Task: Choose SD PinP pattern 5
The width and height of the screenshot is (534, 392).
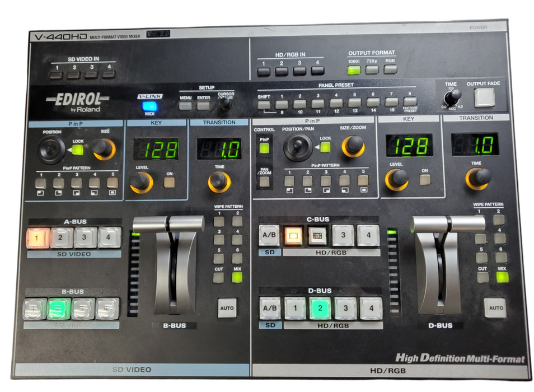Action: 113,183
